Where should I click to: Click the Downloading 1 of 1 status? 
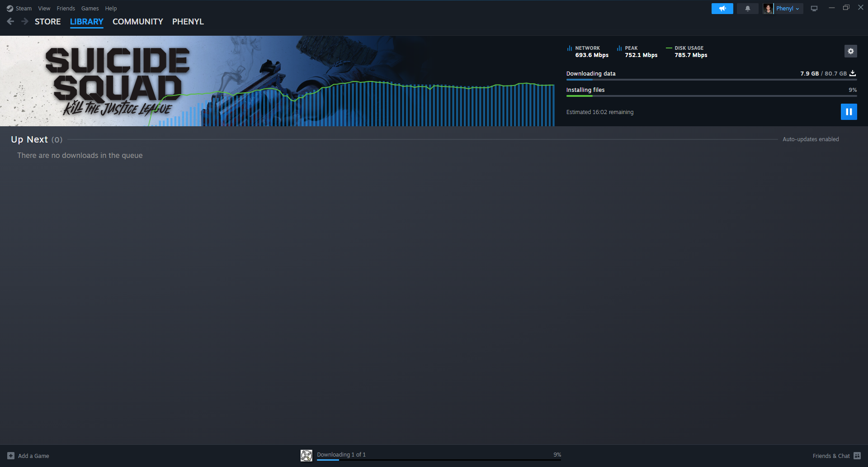tap(341, 454)
